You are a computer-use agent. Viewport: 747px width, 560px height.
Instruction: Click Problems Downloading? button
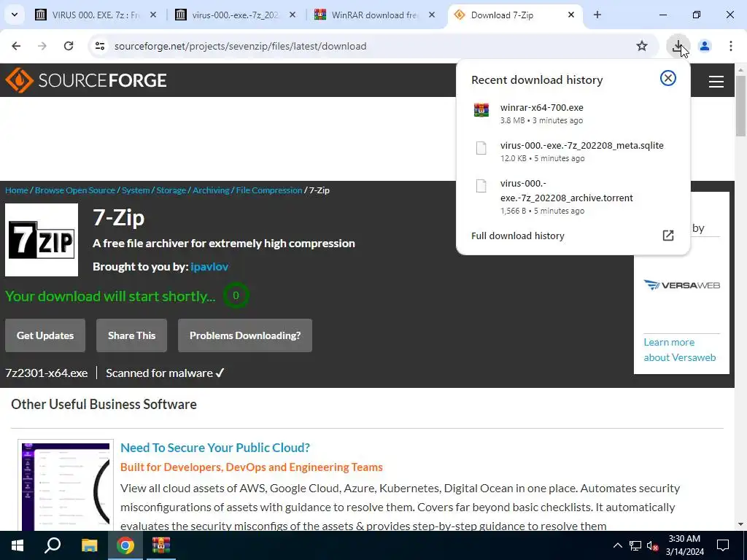click(245, 335)
